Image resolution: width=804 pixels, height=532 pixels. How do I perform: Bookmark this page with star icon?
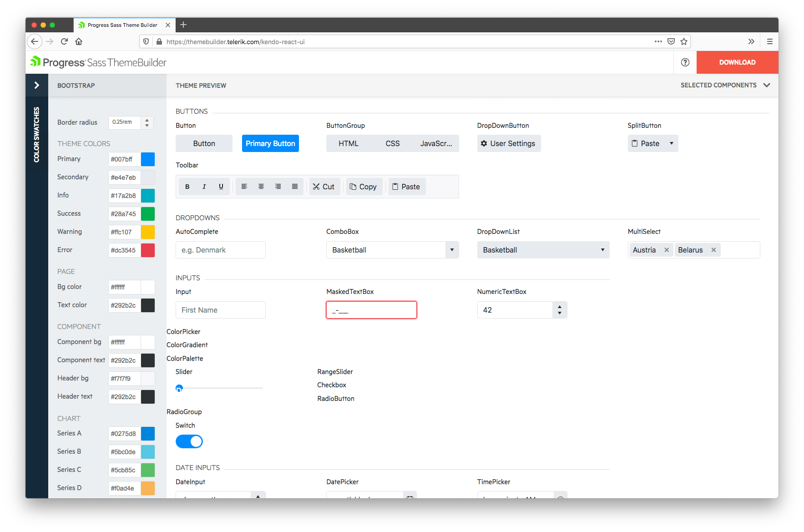683,41
